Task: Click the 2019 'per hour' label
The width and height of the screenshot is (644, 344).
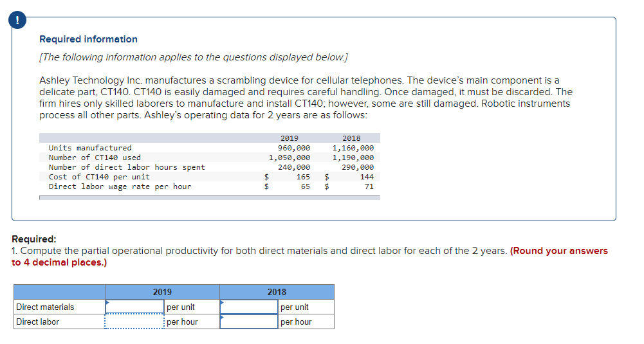Action: click(x=182, y=322)
